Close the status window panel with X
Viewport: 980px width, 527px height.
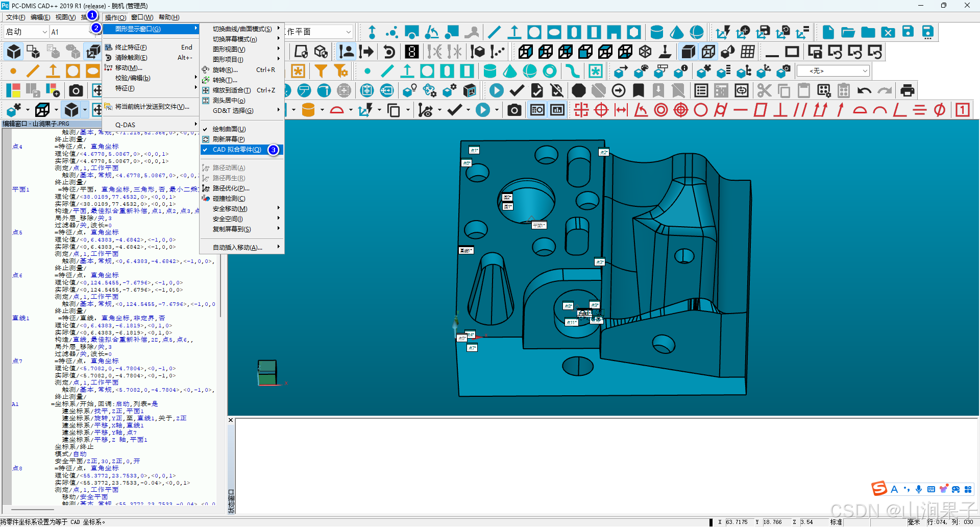(x=231, y=420)
